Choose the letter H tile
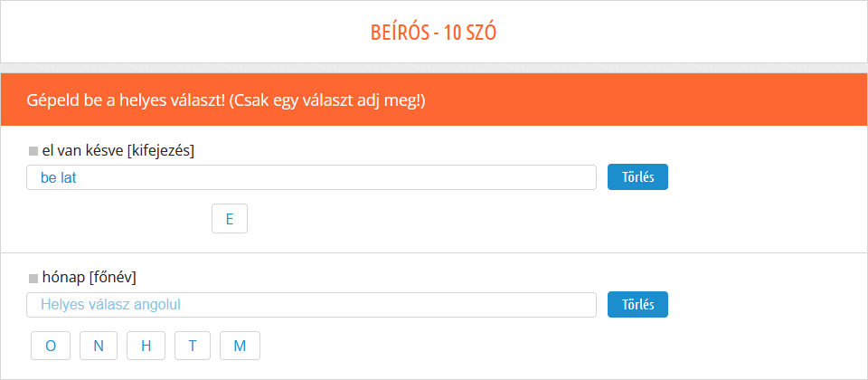Screen dimensions: 868x380 146,346
